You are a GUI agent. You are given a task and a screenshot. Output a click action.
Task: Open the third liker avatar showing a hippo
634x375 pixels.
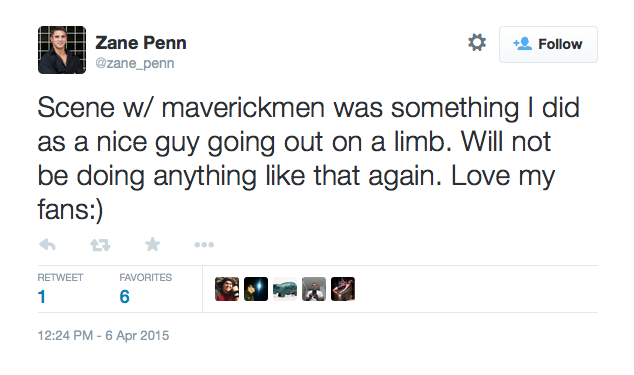285,289
